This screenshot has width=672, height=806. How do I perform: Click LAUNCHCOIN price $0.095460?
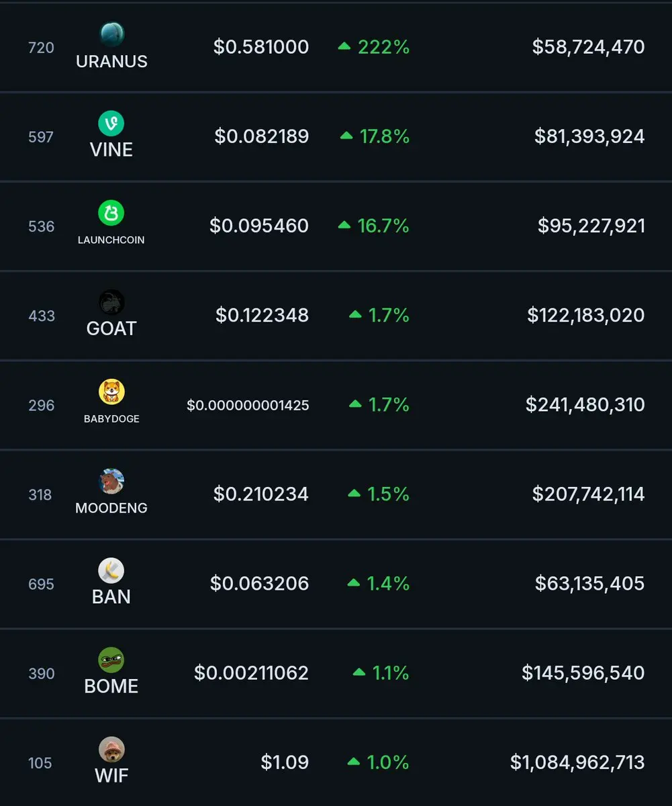(259, 226)
